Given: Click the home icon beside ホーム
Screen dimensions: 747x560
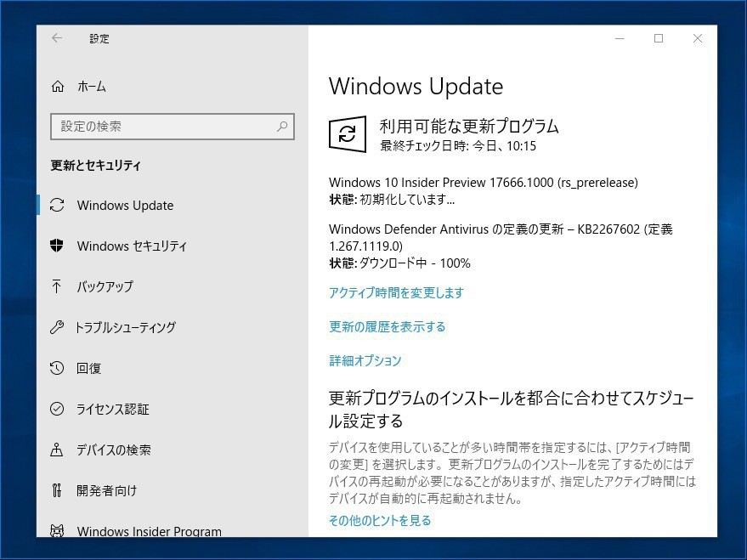Looking at the screenshot, I should [x=58, y=86].
